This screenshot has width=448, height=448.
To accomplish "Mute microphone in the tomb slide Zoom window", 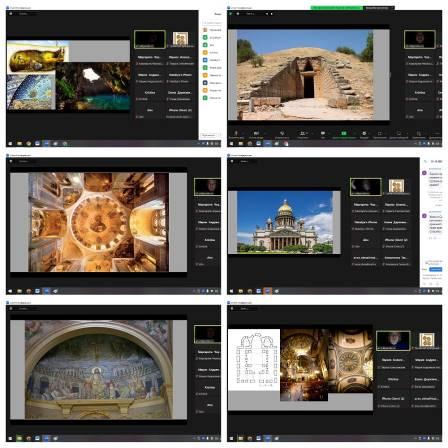I will pos(236,134).
